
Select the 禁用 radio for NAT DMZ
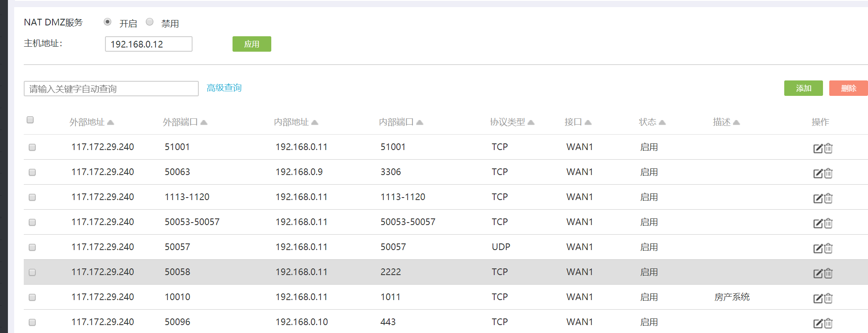click(x=150, y=22)
